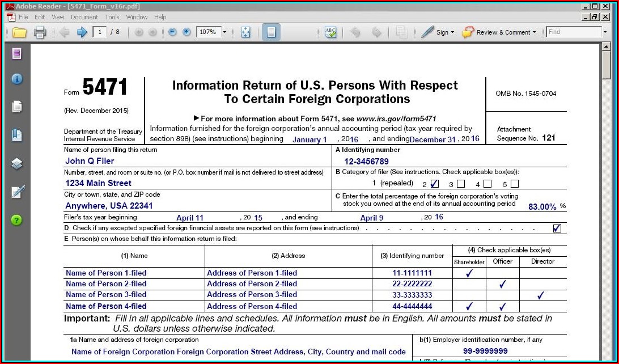Open the zoom percentage dropdown
The width and height of the screenshot is (619, 364).
pyautogui.click(x=225, y=32)
